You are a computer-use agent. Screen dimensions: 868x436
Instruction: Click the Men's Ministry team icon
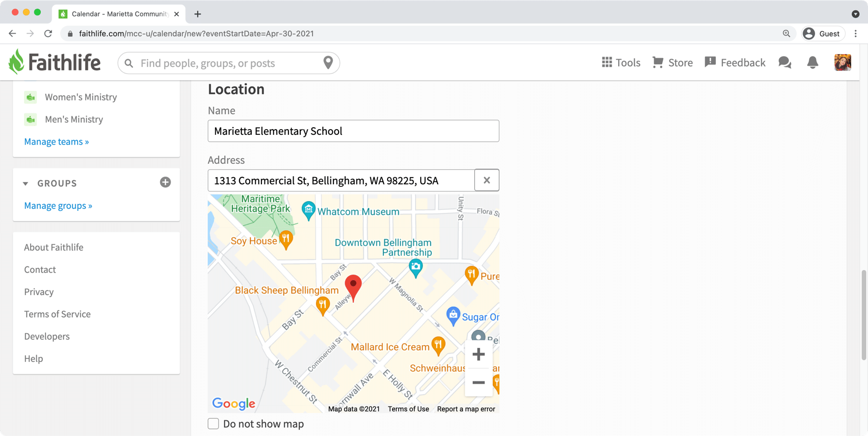click(31, 119)
